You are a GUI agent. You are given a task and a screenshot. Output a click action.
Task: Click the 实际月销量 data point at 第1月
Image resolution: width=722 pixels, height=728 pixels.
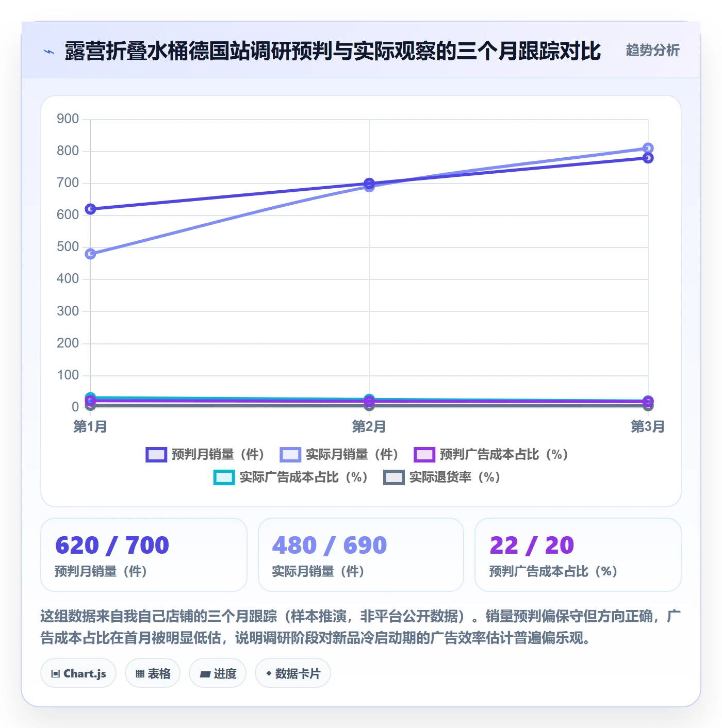pyautogui.click(x=90, y=254)
